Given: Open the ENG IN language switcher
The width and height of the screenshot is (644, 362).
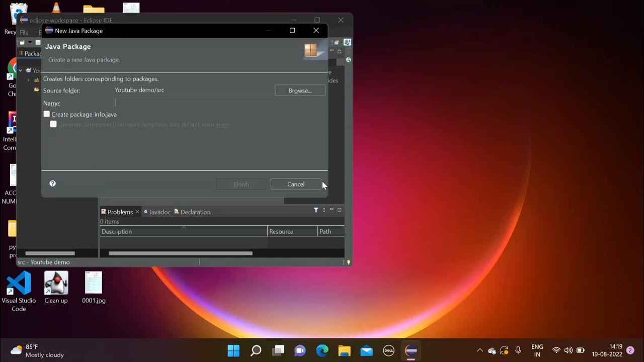Looking at the screenshot, I should [x=537, y=350].
